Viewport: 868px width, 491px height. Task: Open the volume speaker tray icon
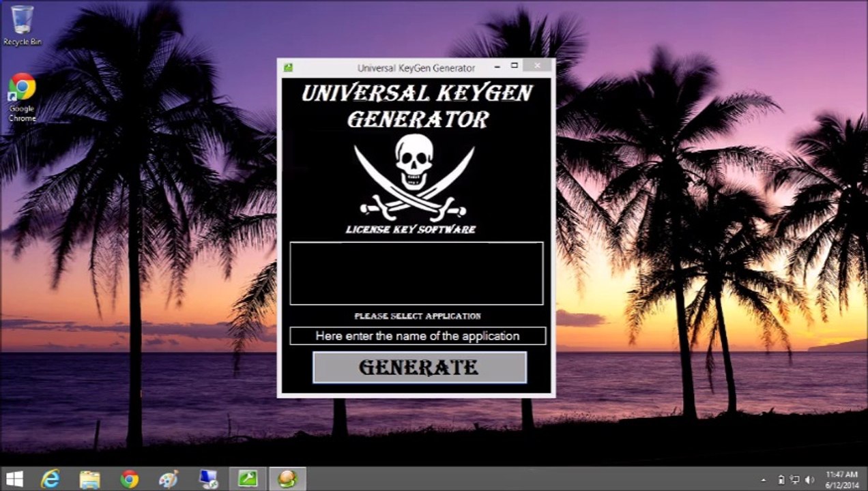pos(809,480)
